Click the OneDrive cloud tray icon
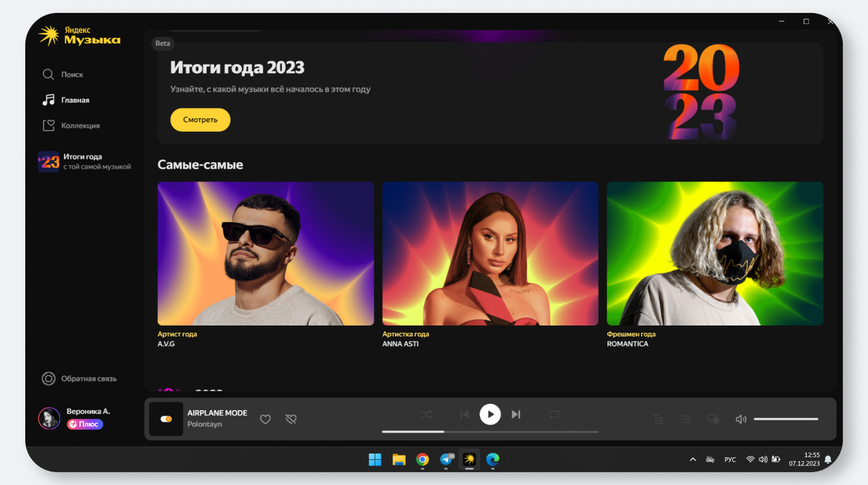Screen dimensions: 868x485 tap(710, 460)
